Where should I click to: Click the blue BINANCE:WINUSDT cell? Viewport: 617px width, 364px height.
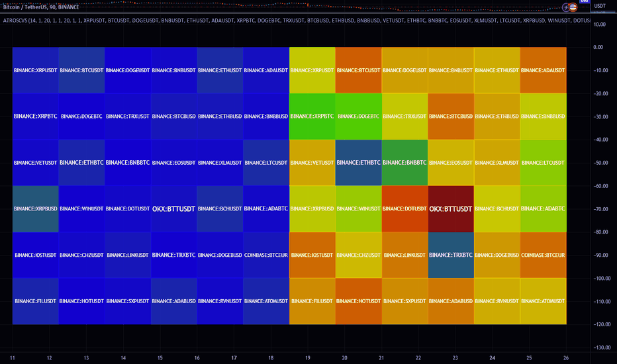[81, 209]
